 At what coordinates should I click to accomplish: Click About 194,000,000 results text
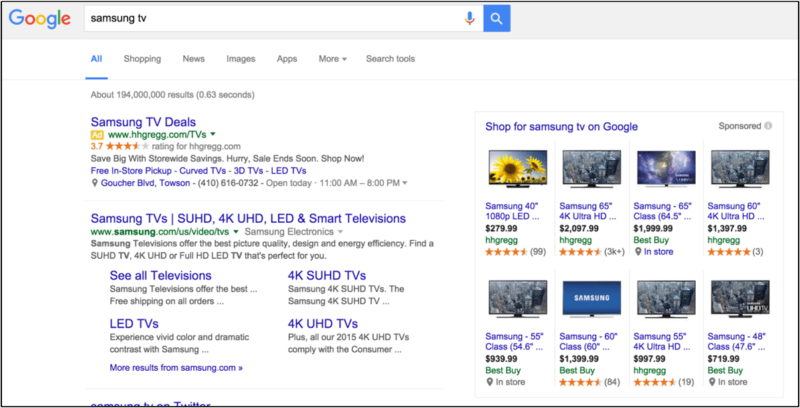pos(172,95)
